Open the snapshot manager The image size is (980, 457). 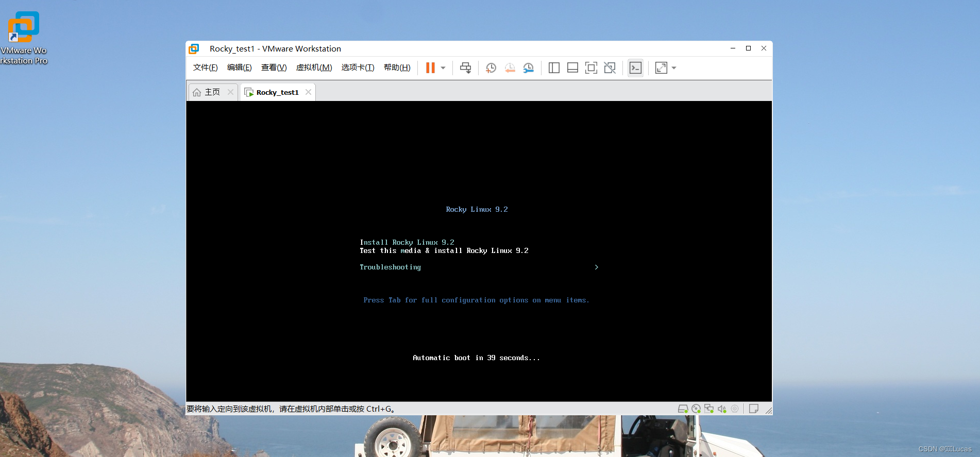528,68
